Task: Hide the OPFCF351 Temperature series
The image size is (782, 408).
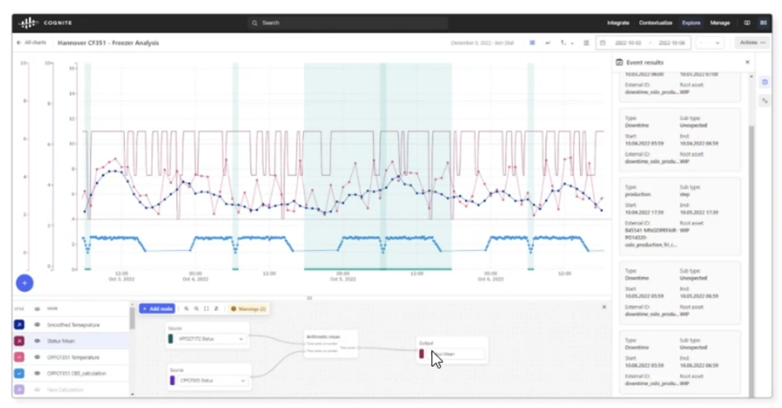Action: pyautogui.click(x=38, y=357)
